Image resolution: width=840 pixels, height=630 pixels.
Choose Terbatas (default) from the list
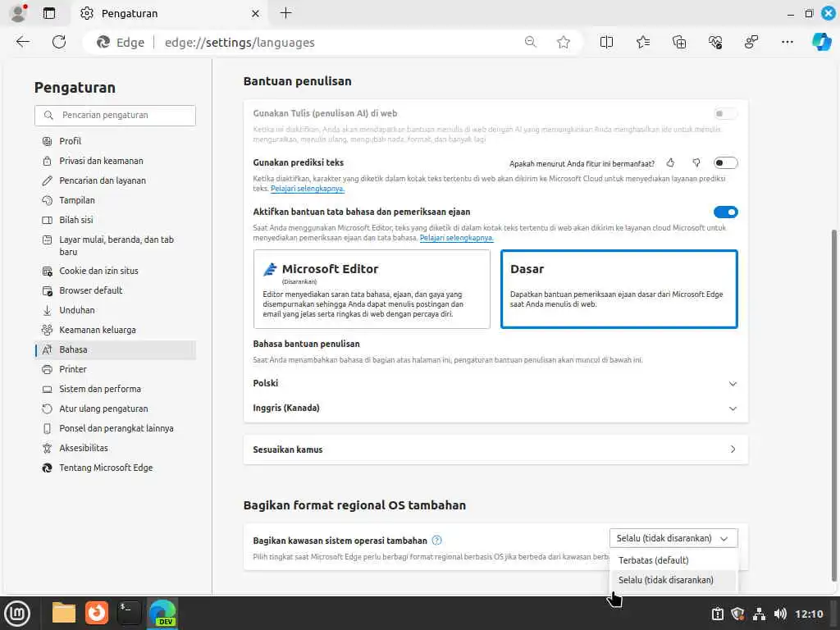tap(673, 560)
